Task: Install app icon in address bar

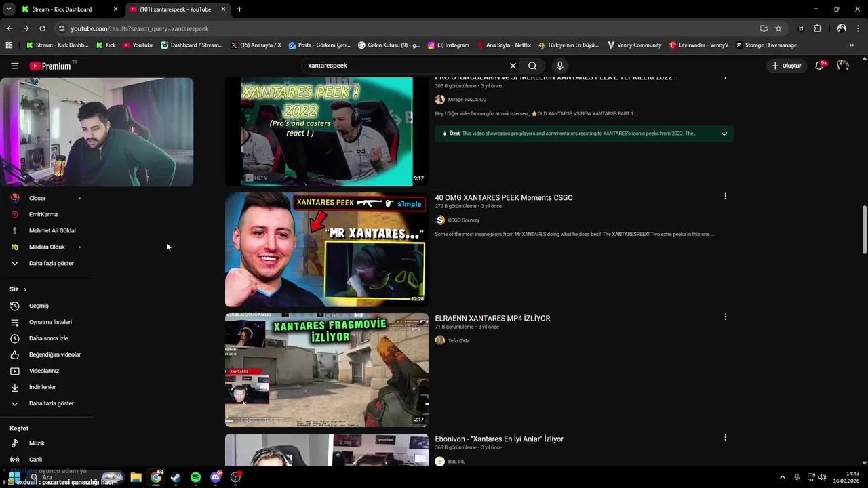Action: tap(764, 28)
